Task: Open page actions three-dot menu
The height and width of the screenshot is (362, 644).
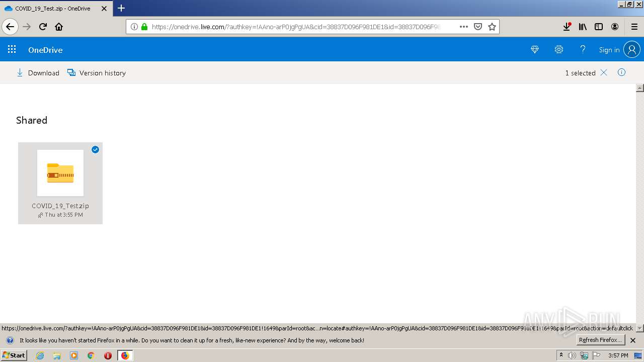Action: tap(464, 27)
